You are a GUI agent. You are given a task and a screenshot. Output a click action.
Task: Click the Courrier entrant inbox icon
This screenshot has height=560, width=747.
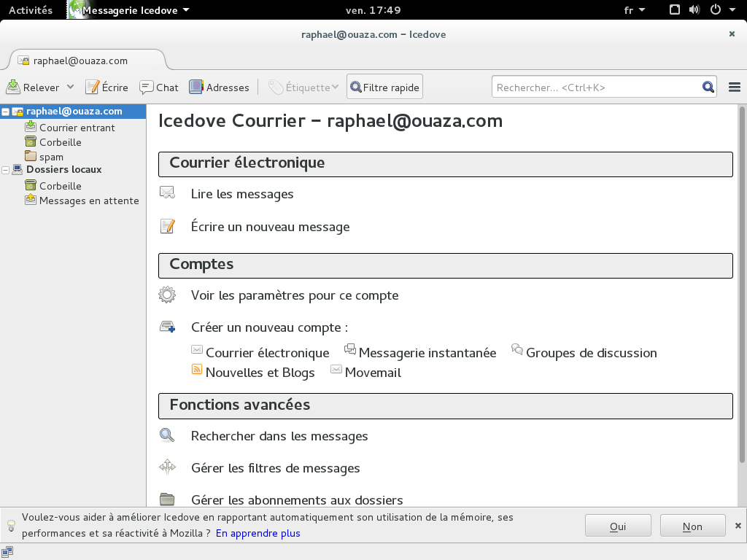point(31,126)
